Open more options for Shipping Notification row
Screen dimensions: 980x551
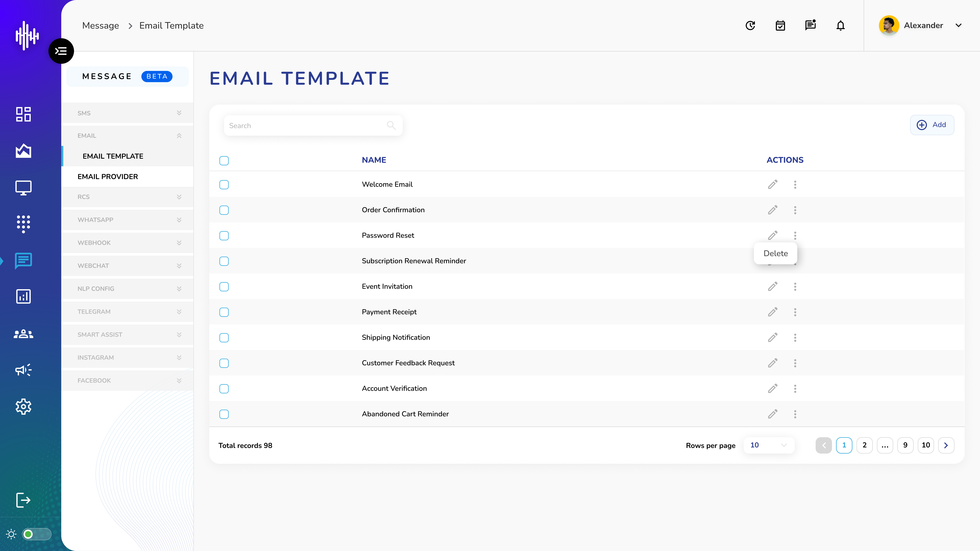point(795,338)
